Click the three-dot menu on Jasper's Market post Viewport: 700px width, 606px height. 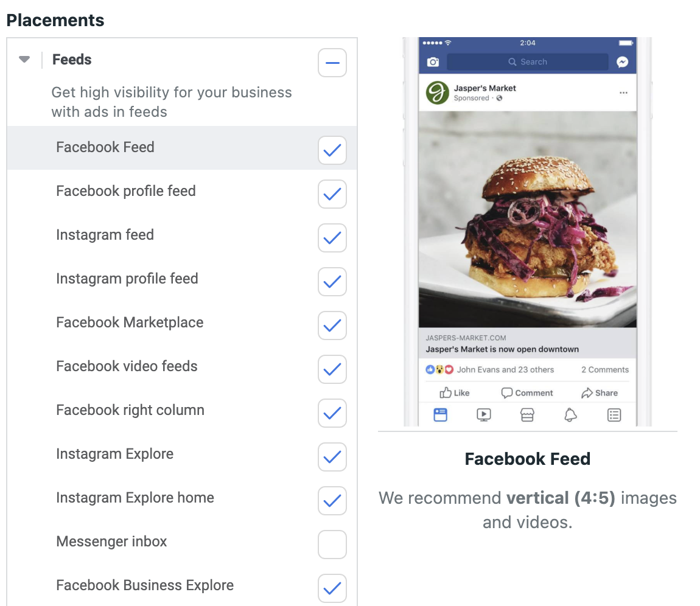(624, 93)
